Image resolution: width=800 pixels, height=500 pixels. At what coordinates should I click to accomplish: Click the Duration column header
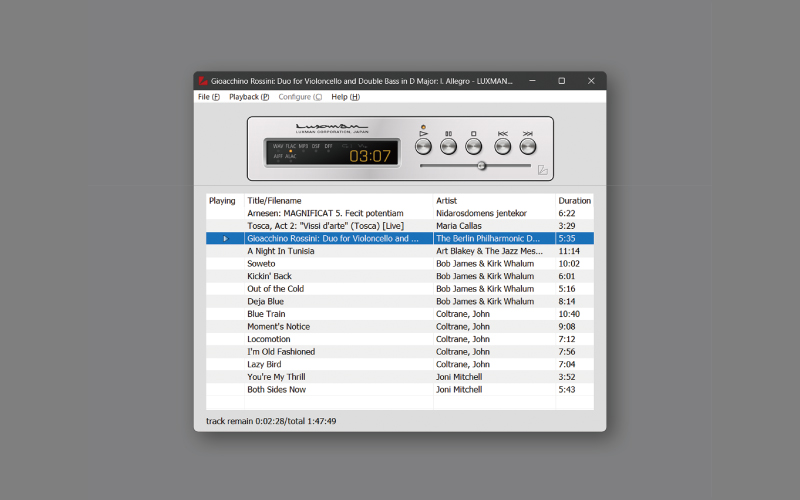574,201
